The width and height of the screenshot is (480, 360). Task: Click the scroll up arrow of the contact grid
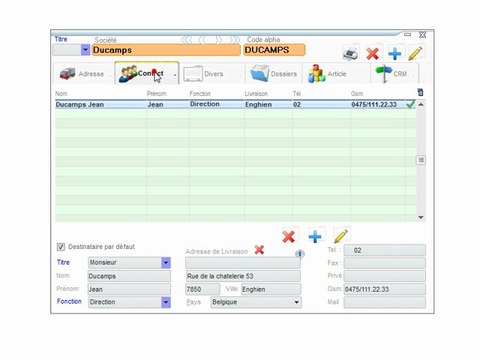click(421, 104)
